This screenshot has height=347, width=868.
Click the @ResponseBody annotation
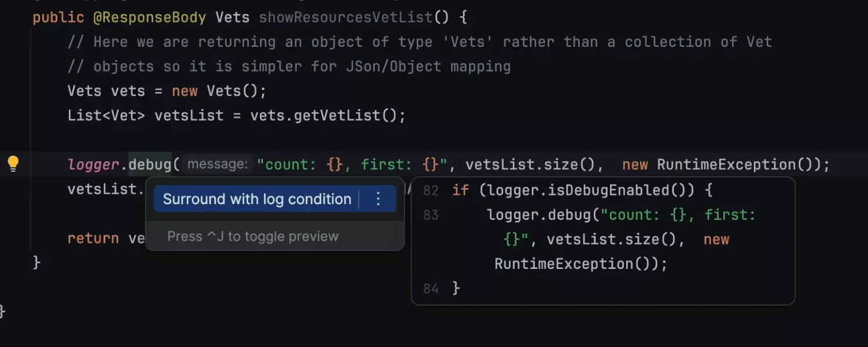(149, 17)
